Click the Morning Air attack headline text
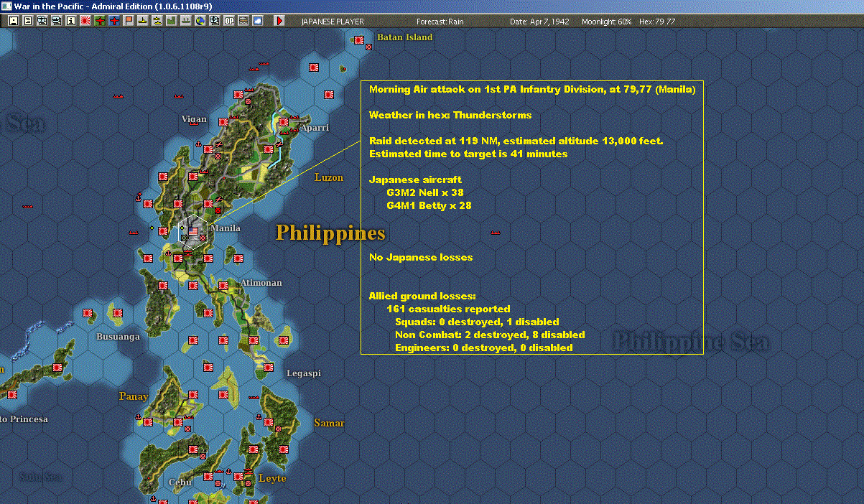Image resolution: width=864 pixels, height=504 pixels. coord(532,90)
